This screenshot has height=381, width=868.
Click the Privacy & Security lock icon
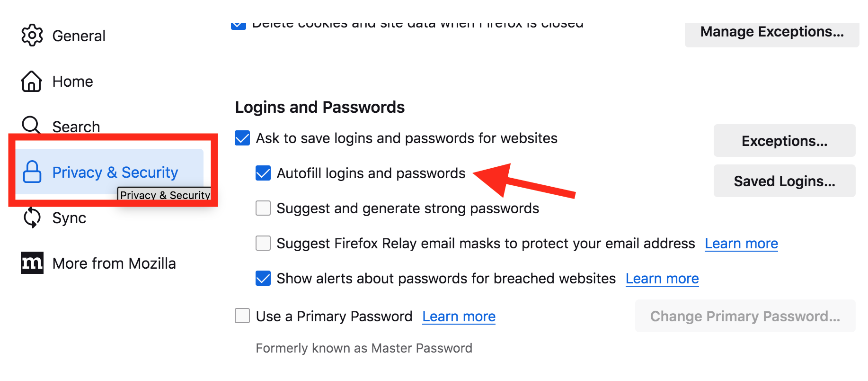[x=32, y=172]
